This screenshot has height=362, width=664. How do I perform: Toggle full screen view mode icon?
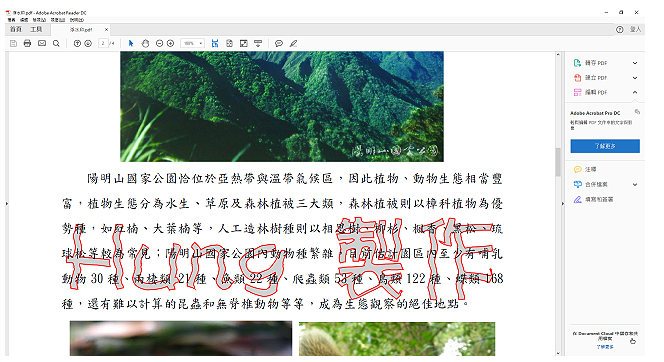(244, 43)
